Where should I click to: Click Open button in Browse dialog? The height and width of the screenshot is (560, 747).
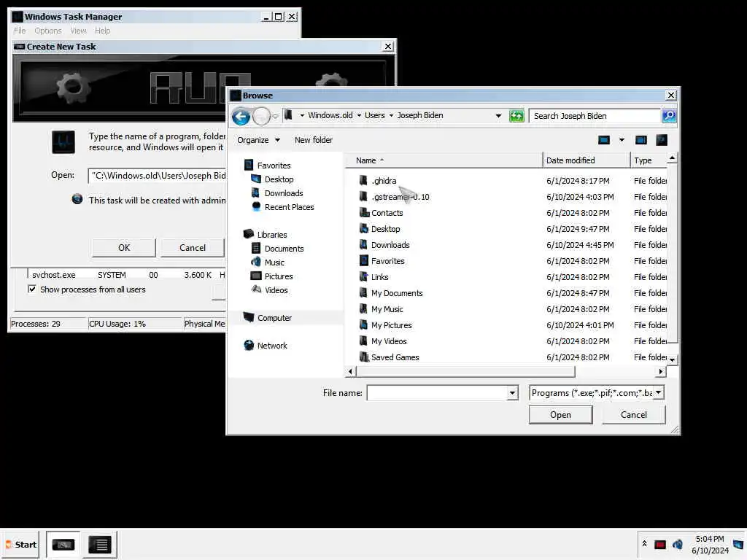pyautogui.click(x=560, y=415)
